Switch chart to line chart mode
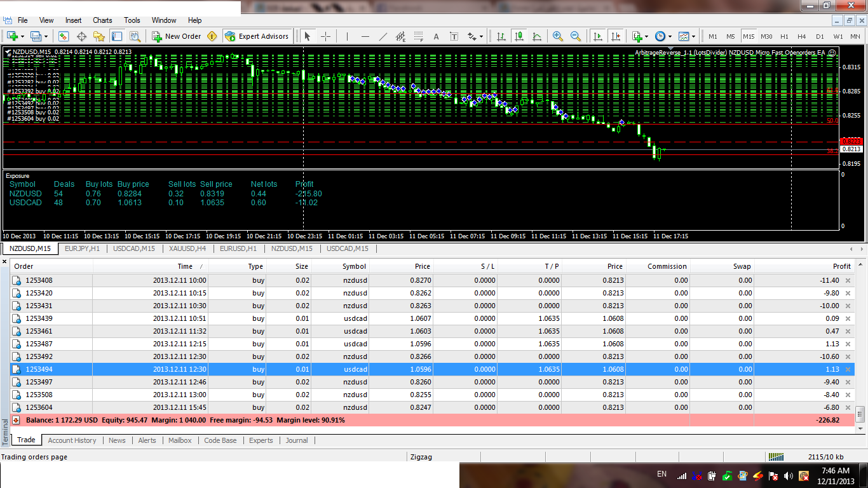This screenshot has width=868, height=488. tap(537, 36)
